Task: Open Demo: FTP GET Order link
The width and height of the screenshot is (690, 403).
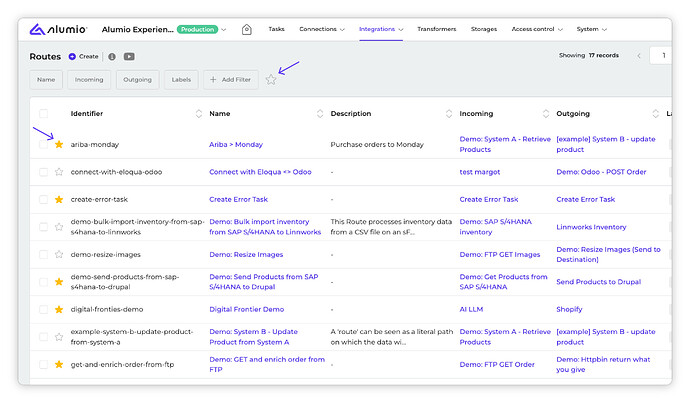Action: pos(497,364)
